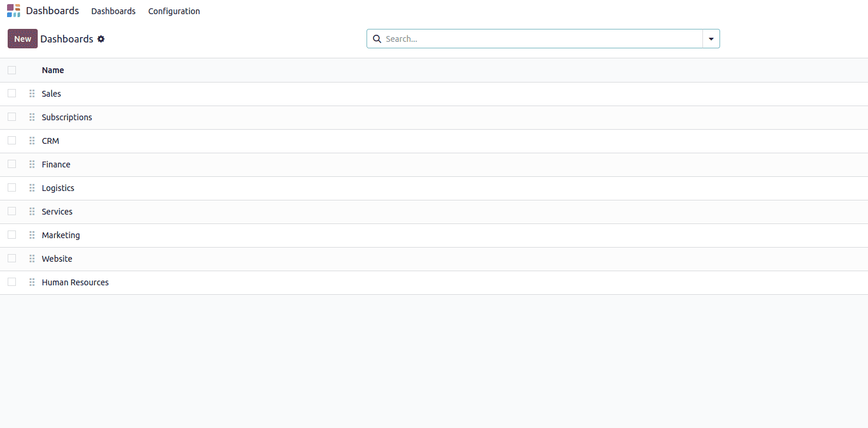Screen dimensions: 868x428
Task: Open the Dashboards menu
Action: [113, 11]
